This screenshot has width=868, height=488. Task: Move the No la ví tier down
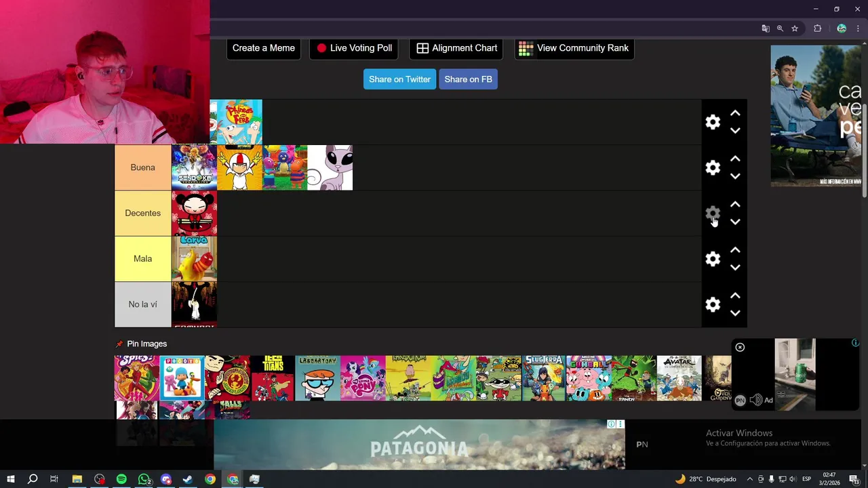point(735,313)
